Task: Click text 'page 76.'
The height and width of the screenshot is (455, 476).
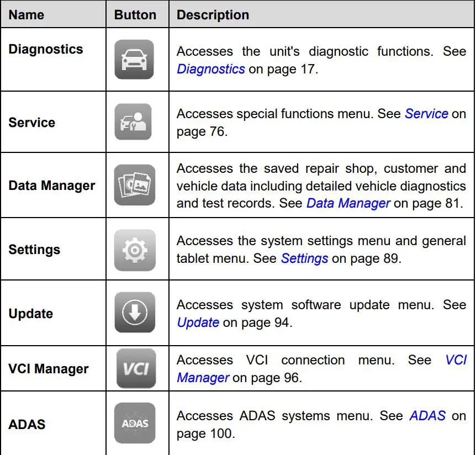Action: tap(202, 132)
